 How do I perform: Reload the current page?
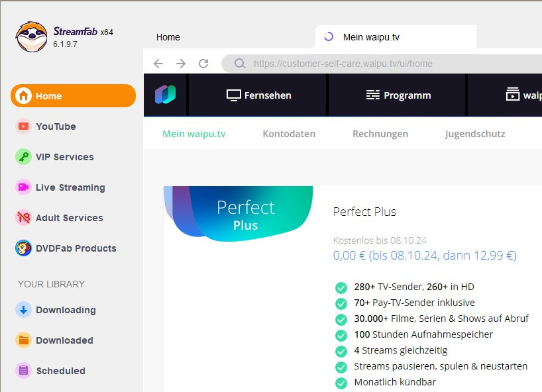tap(203, 64)
